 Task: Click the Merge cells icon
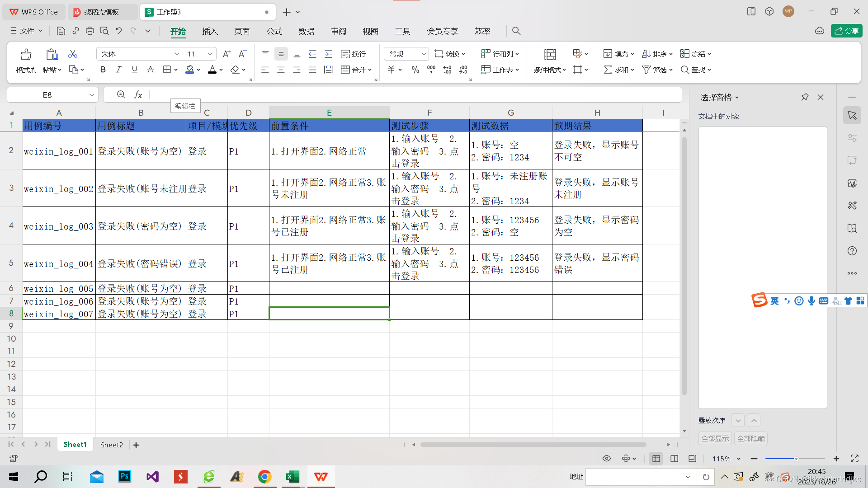coord(345,70)
